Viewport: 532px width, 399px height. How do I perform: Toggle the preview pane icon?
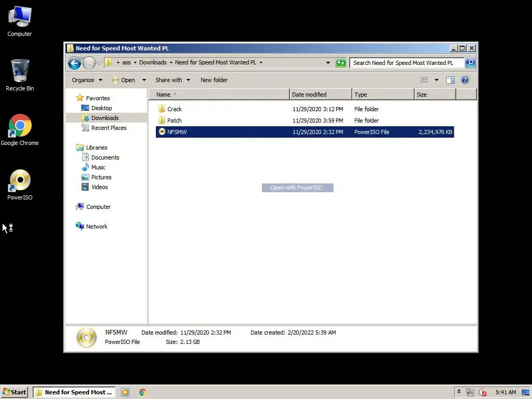450,80
